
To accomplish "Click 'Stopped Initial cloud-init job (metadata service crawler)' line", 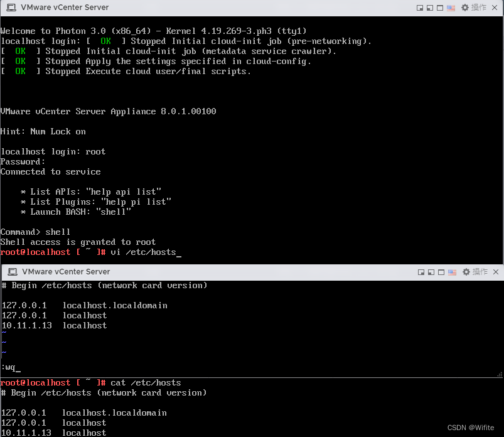I will 168,51.
